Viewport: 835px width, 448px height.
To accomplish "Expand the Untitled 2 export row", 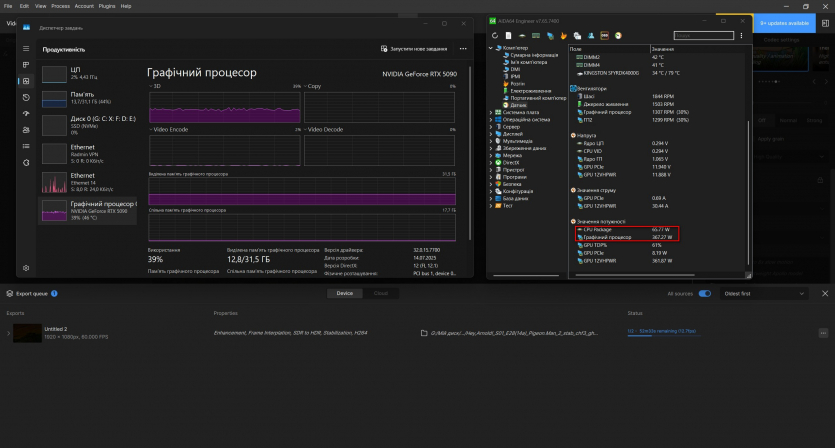I will (8, 333).
